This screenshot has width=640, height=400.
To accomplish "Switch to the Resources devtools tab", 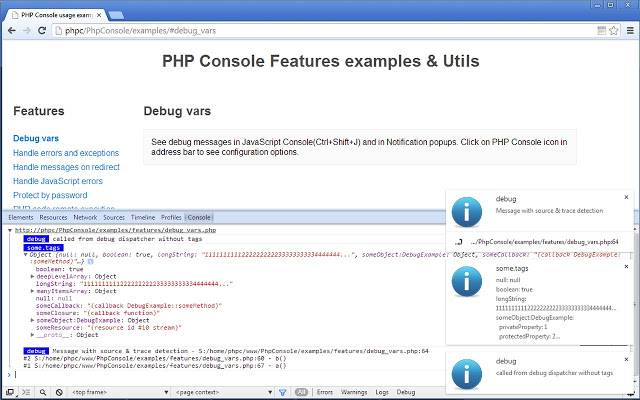I will tap(53, 218).
